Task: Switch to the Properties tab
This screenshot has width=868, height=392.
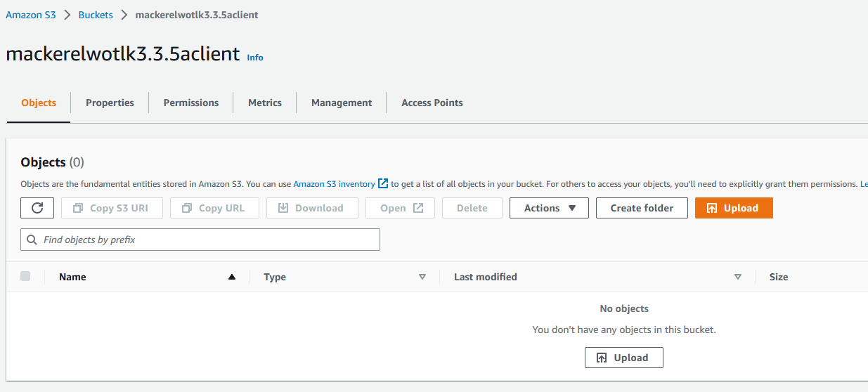Action: pos(110,103)
